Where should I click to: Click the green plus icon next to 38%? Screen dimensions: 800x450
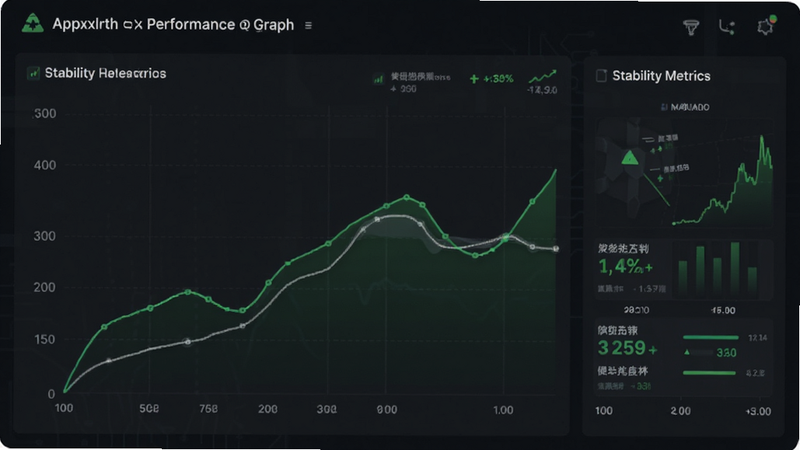tap(474, 79)
